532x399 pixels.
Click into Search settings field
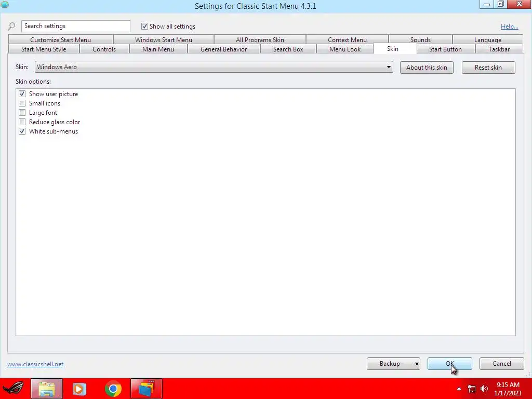tap(76, 26)
